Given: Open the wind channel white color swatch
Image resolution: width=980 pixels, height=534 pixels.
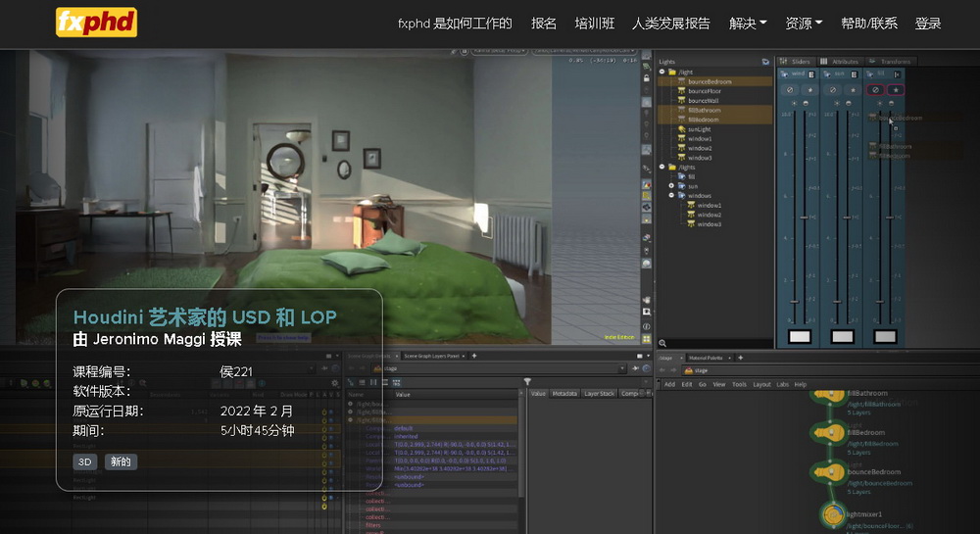Looking at the screenshot, I should click(800, 337).
